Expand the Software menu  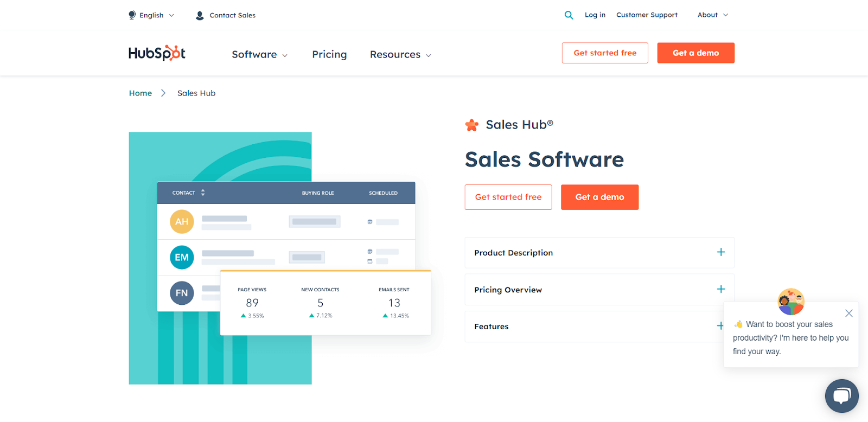click(259, 54)
